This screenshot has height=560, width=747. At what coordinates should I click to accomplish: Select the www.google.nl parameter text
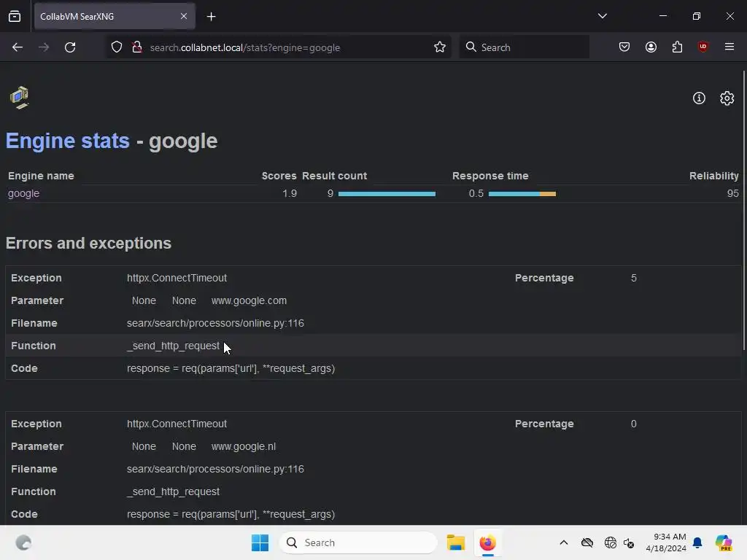coord(244,446)
